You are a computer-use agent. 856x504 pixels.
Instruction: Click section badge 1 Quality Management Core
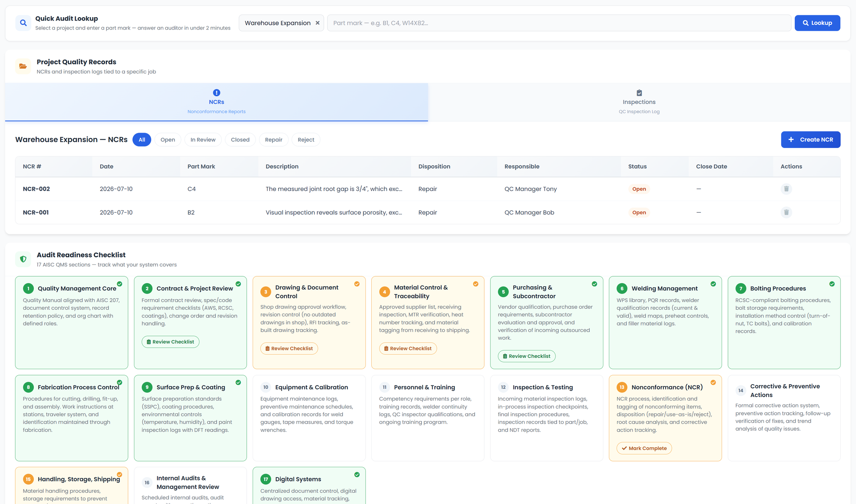[x=28, y=288]
